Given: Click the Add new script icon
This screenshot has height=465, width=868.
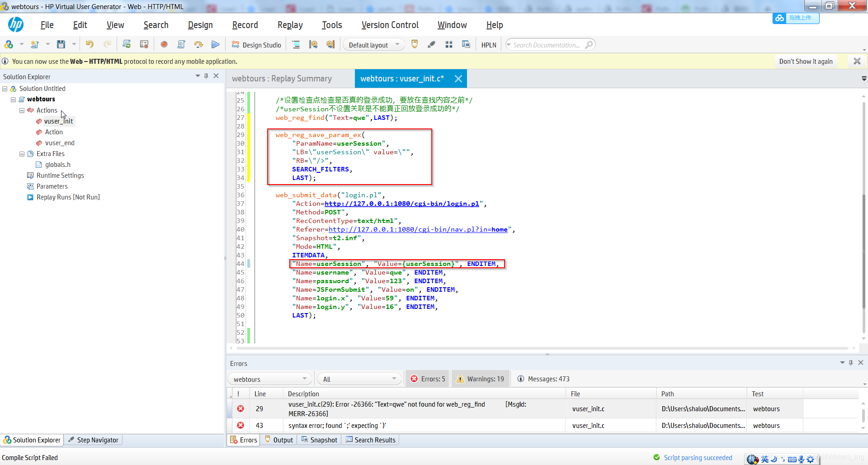Looking at the screenshot, I should [35, 44].
